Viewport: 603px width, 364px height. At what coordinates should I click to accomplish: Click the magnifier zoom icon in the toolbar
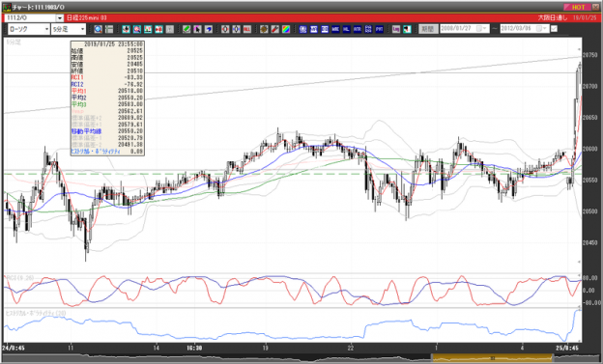click(x=98, y=29)
